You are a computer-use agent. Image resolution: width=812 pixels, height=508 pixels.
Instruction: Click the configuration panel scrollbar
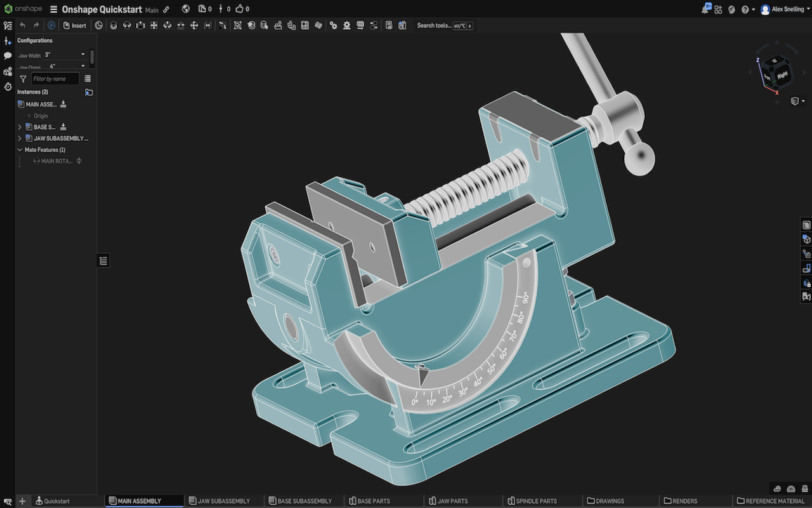93,57
